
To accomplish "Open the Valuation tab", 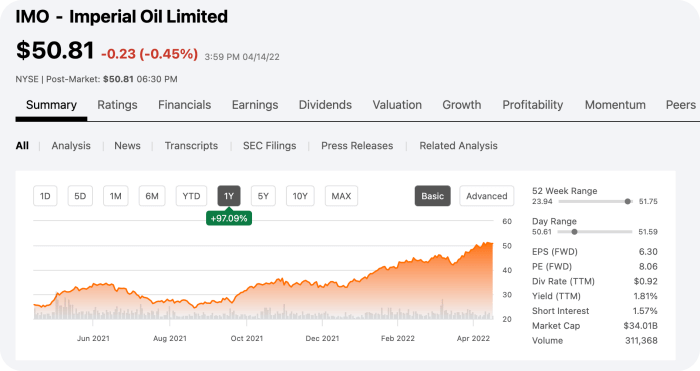I will tap(397, 105).
